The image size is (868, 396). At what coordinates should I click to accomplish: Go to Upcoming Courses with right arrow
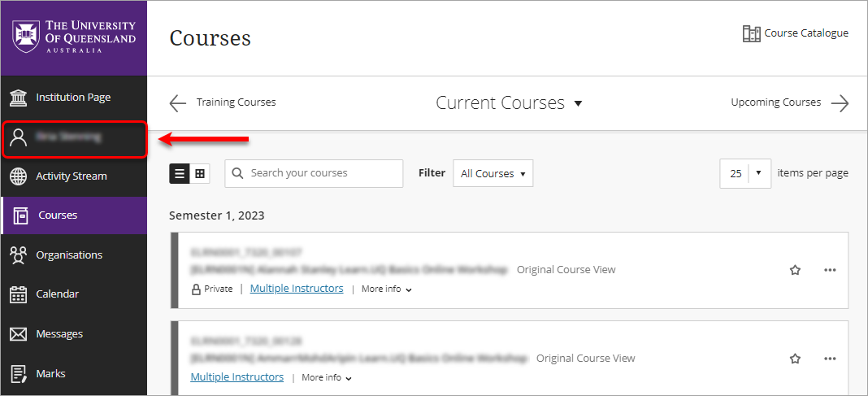click(x=790, y=102)
